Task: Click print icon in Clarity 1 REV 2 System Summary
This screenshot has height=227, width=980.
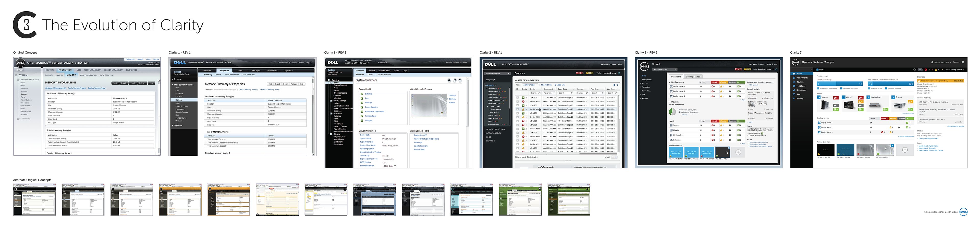Action: tap(449, 80)
